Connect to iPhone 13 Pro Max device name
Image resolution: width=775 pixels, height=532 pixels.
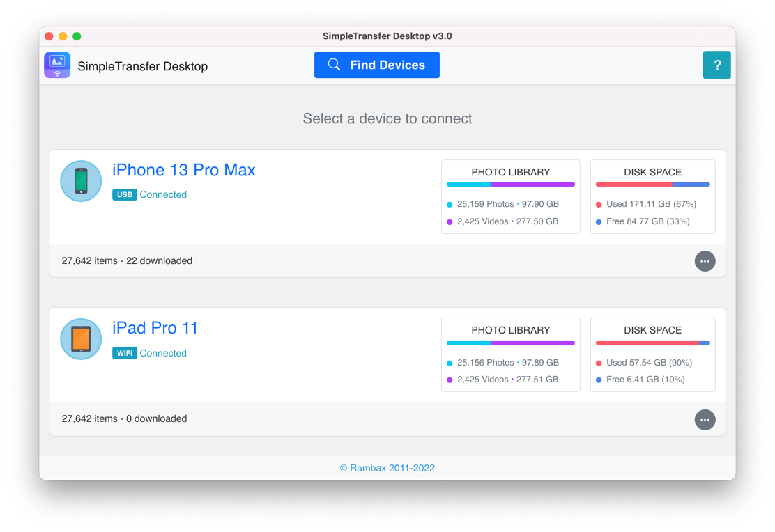(184, 170)
